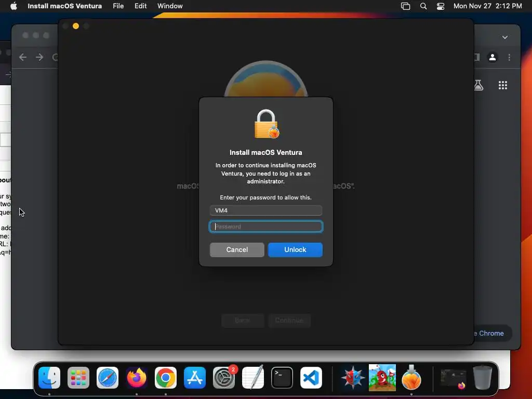Click the Unlock button in the dialog
The height and width of the screenshot is (399, 532).
(295, 250)
